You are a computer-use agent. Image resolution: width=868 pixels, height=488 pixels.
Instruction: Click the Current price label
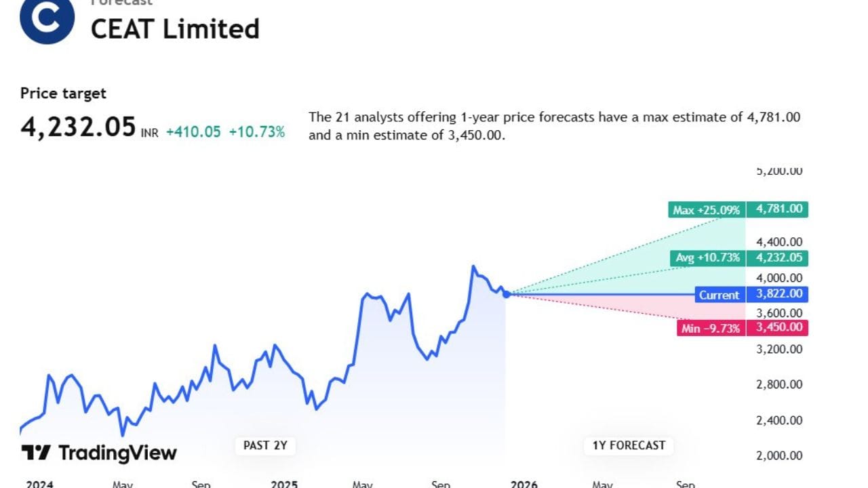tap(719, 295)
